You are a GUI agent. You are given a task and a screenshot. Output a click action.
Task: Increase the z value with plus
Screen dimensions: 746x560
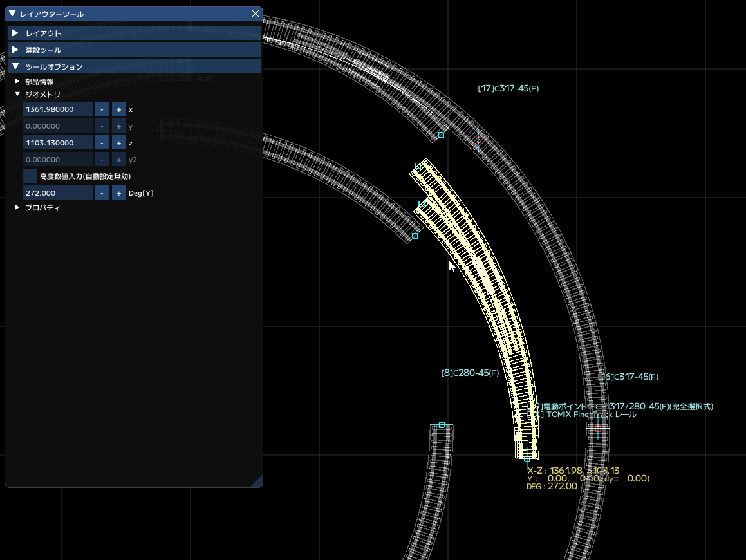(119, 143)
